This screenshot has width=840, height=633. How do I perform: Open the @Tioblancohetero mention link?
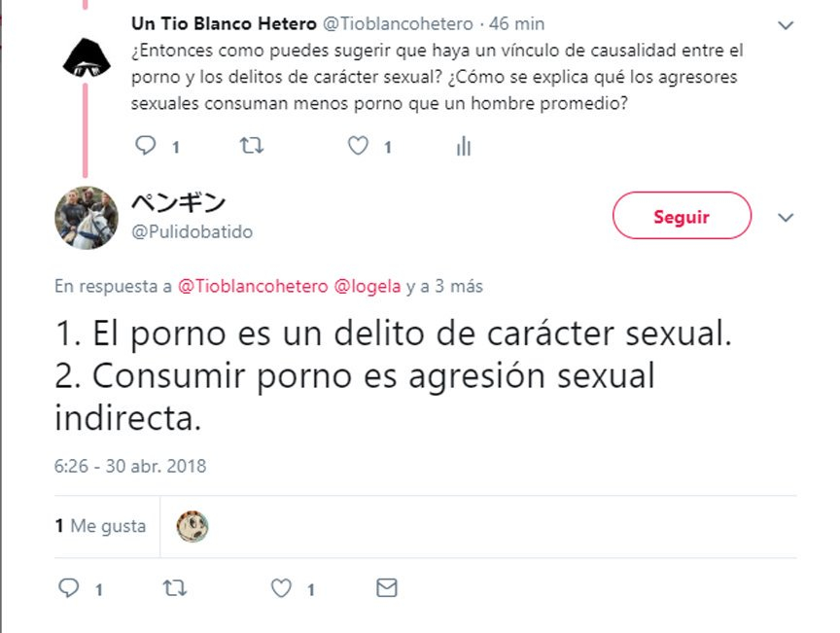(253, 286)
